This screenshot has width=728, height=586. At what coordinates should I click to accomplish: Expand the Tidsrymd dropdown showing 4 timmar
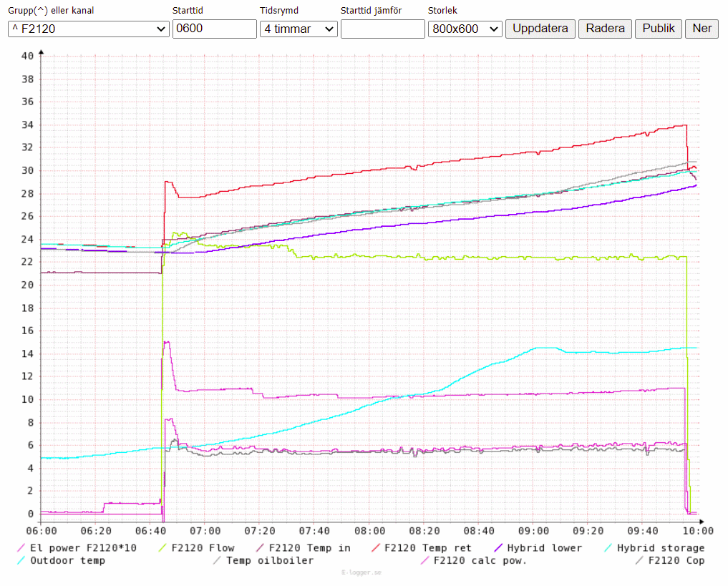298,29
